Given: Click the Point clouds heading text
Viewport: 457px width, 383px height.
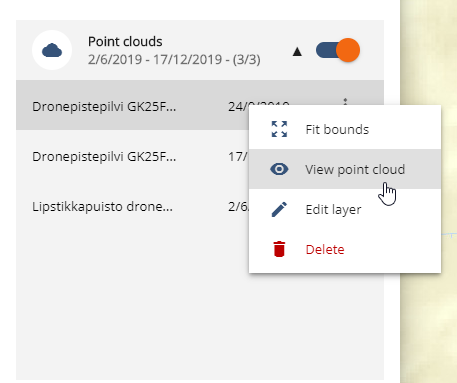Looking at the screenshot, I should click(x=125, y=42).
